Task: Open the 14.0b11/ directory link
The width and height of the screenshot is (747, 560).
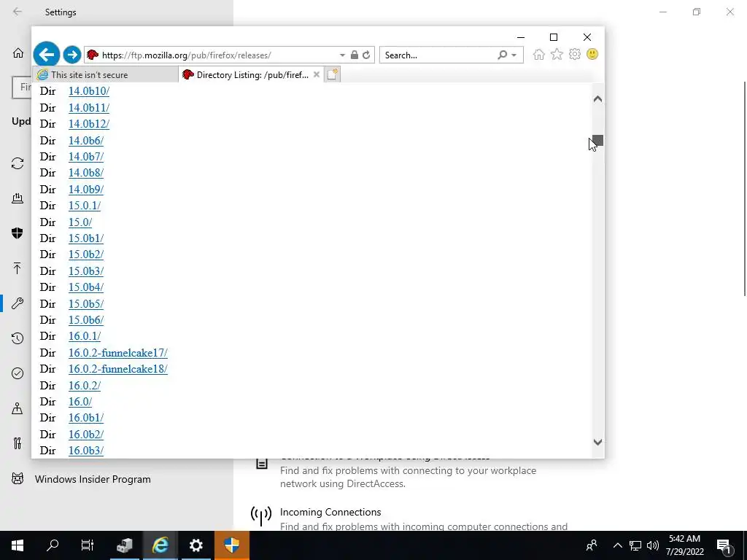Action: [88, 108]
